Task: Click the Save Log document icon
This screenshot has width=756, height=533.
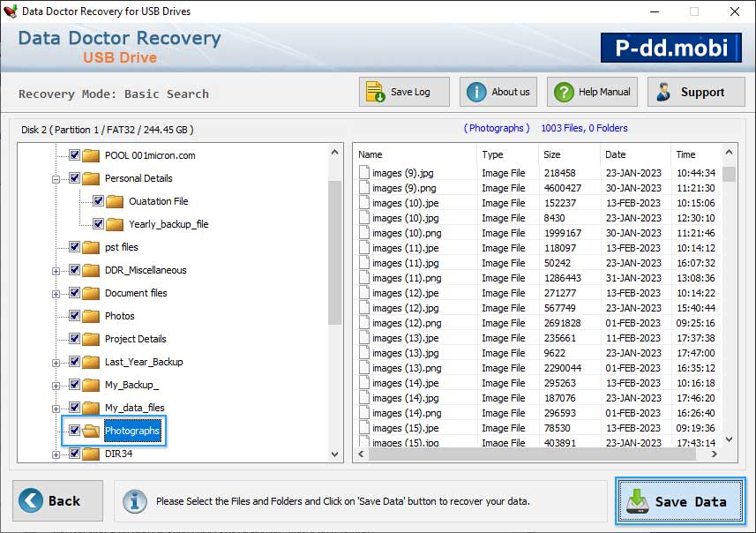Action: tap(375, 92)
